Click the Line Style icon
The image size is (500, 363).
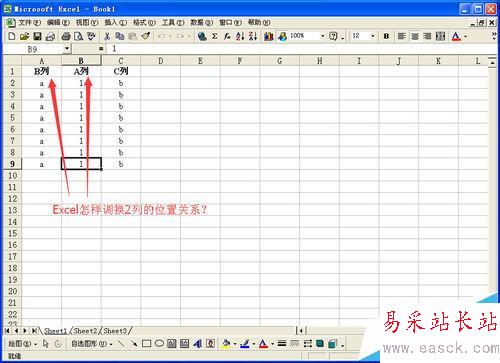tap(282, 343)
